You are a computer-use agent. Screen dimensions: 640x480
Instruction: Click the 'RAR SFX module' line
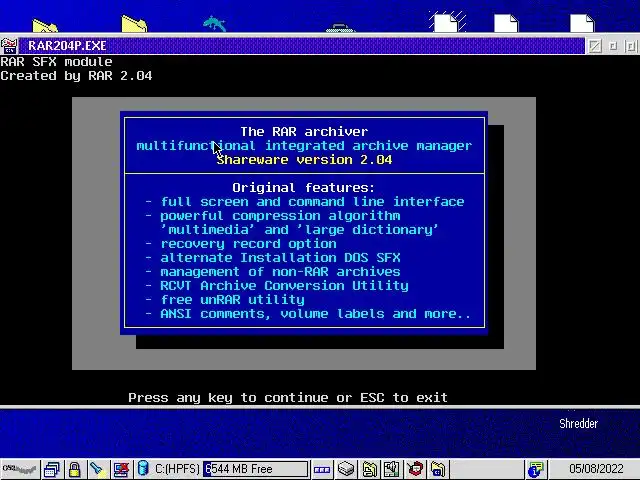56,62
